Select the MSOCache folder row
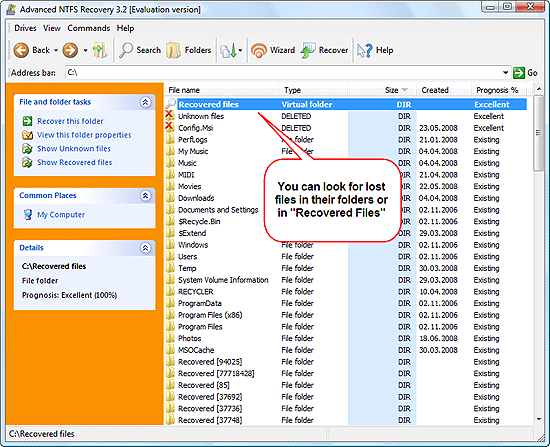This screenshot has height=447, width=550. [x=346, y=350]
